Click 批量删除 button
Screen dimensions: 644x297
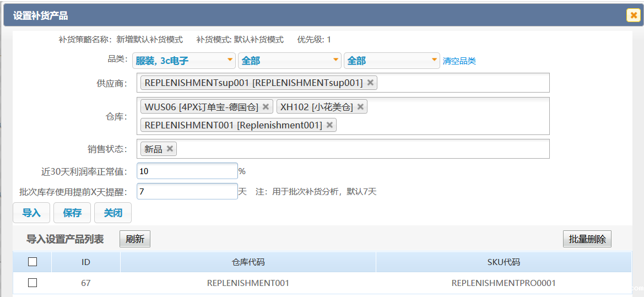tap(587, 239)
